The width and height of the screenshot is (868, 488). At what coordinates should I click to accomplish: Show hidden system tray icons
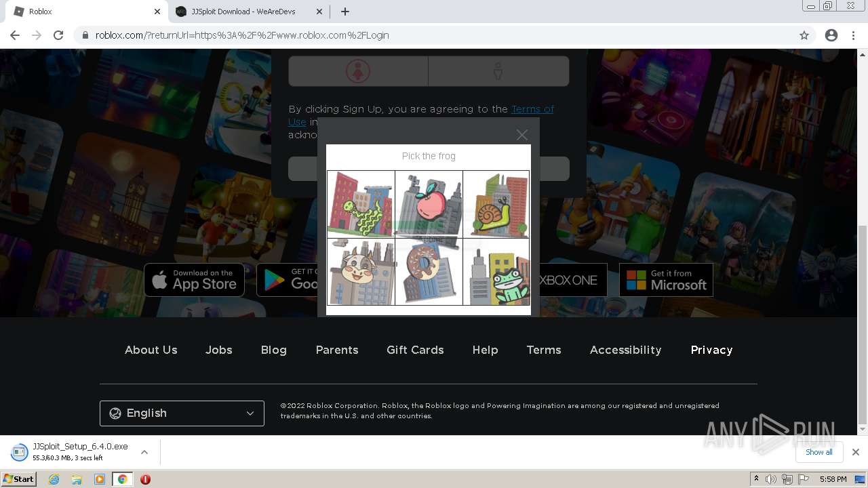pos(756,479)
